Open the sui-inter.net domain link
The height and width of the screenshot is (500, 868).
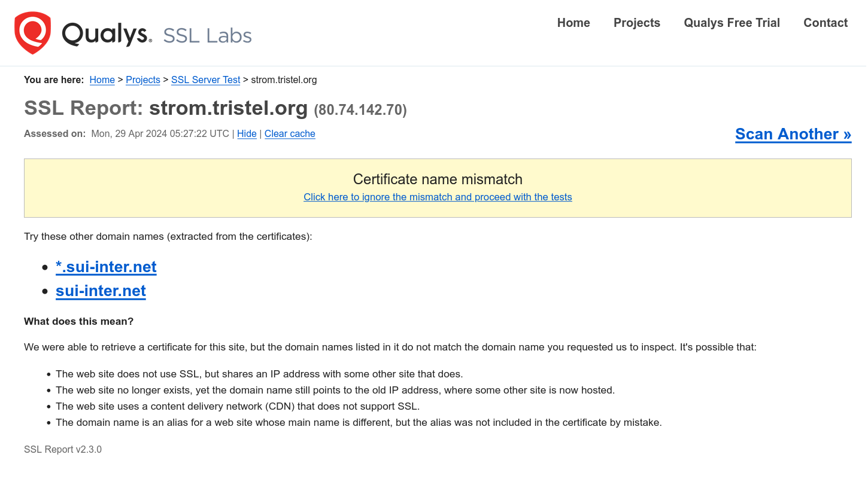(101, 291)
